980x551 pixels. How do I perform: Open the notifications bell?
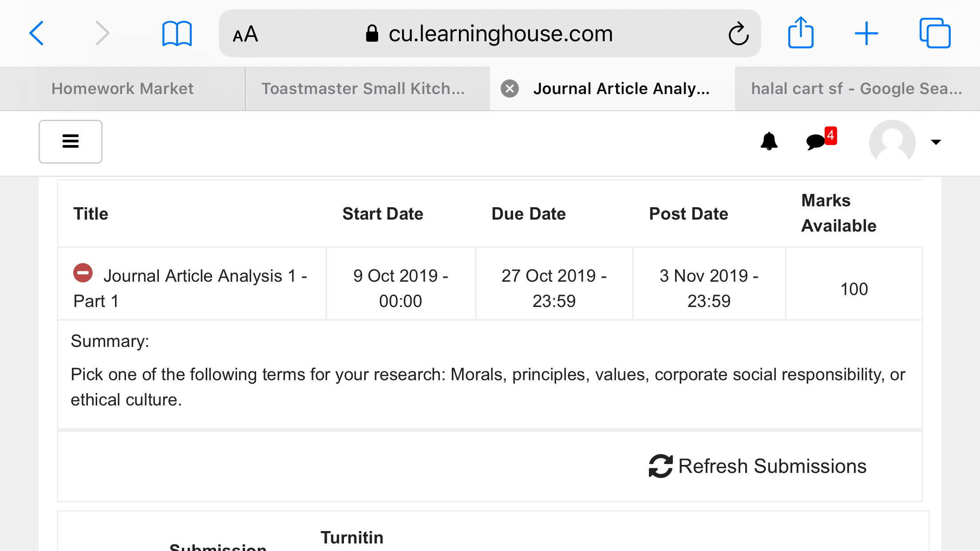769,142
